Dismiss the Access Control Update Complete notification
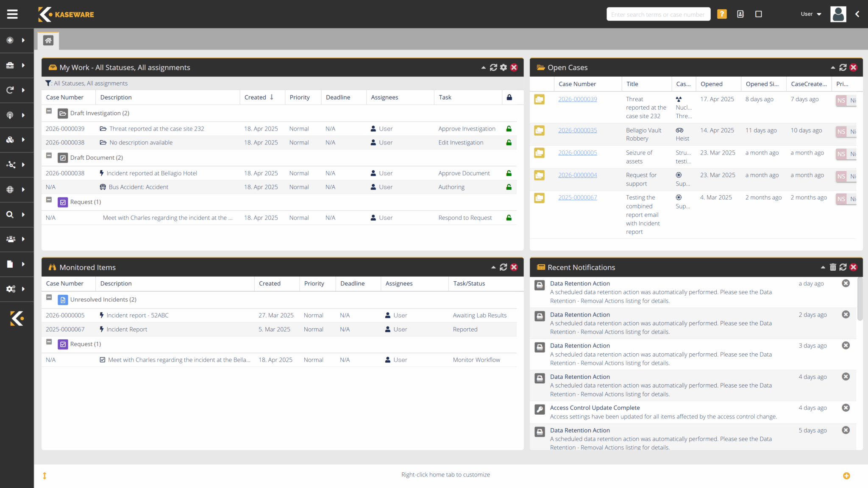This screenshot has height=488, width=868. pyautogui.click(x=846, y=408)
